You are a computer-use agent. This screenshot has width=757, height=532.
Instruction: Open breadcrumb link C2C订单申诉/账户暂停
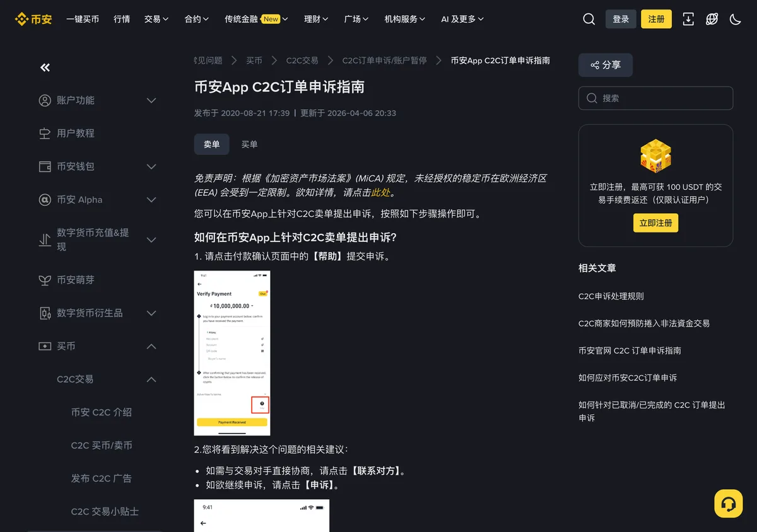click(384, 61)
